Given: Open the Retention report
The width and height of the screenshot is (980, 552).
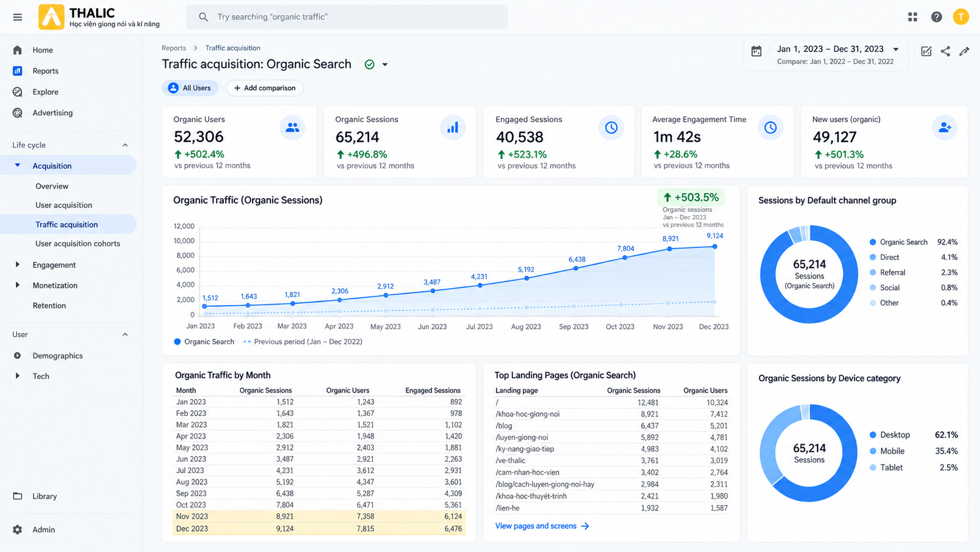Looking at the screenshot, I should pos(49,306).
